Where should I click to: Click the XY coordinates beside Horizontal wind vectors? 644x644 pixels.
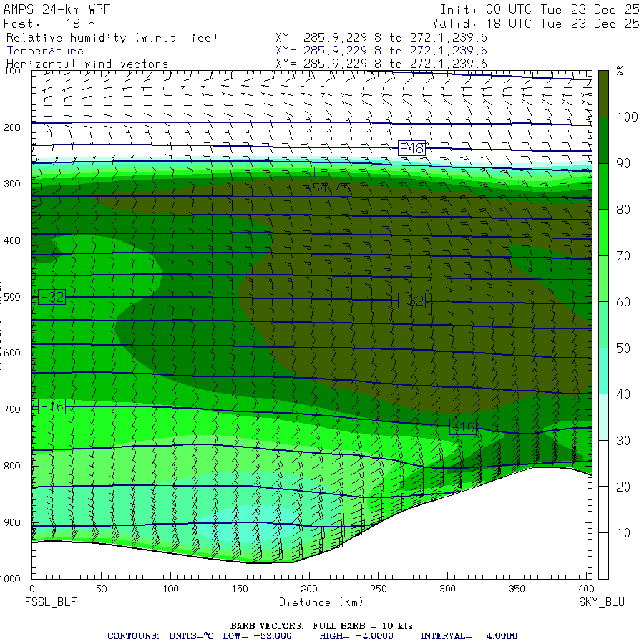[x=381, y=64]
